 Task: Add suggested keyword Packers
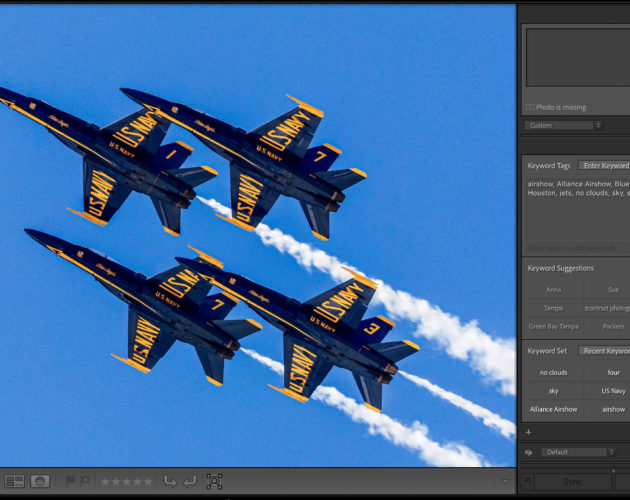pyautogui.click(x=613, y=326)
